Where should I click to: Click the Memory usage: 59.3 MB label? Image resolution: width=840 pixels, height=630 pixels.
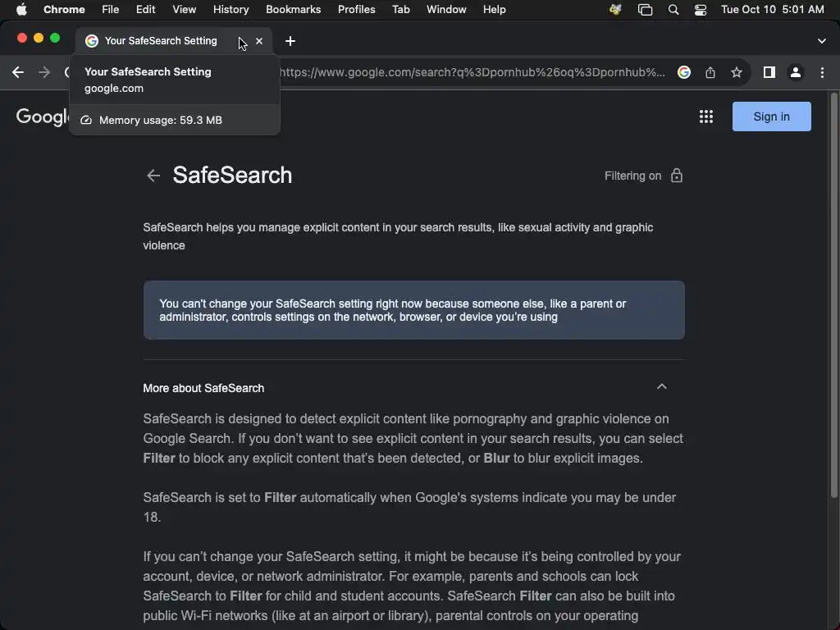(161, 120)
